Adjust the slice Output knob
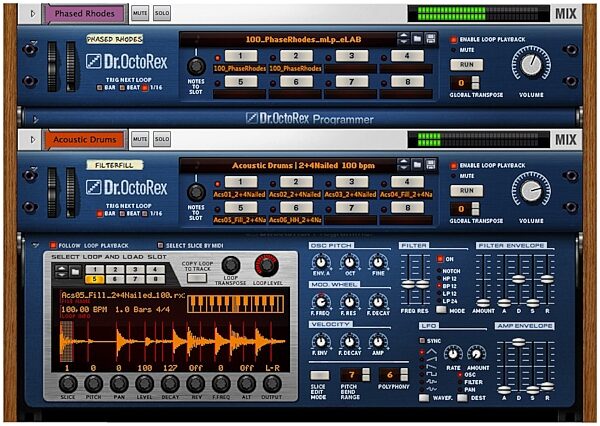The image size is (600, 426). tap(272, 383)
